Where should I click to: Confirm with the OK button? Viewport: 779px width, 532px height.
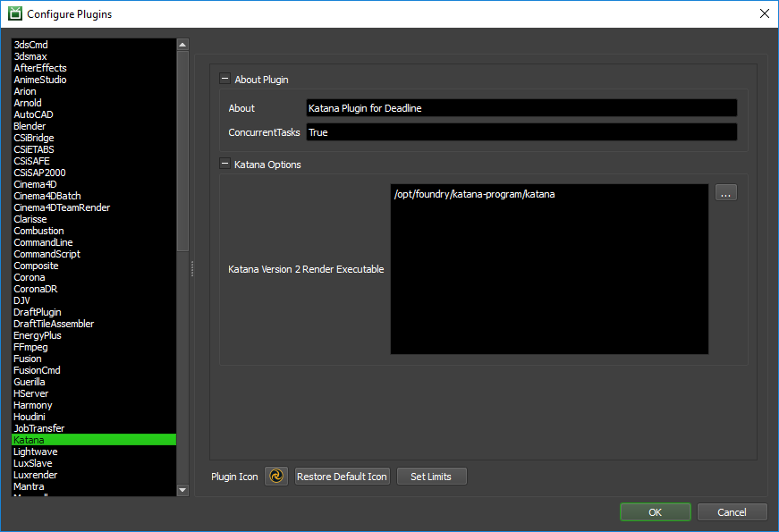click(x=656, y=512)
